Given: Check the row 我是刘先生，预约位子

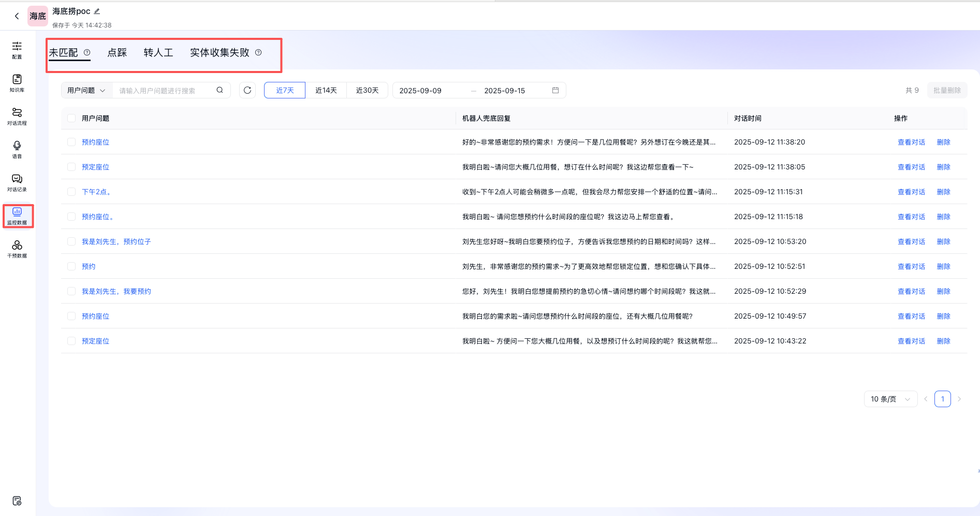Looking at the screenshot, I should (71, 241).
